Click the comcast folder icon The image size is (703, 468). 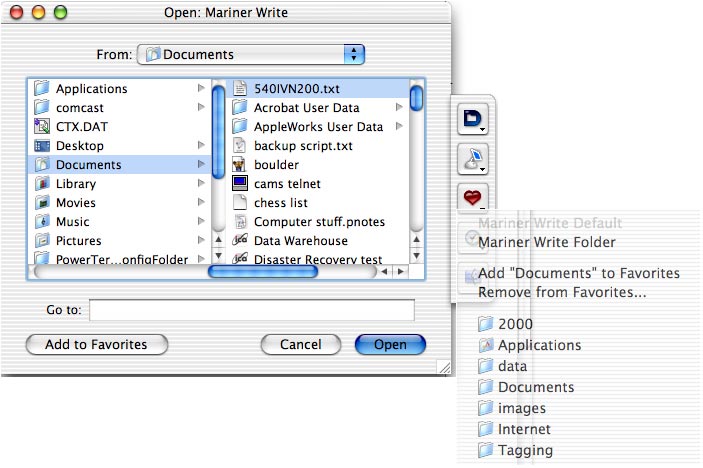[42, 107]
